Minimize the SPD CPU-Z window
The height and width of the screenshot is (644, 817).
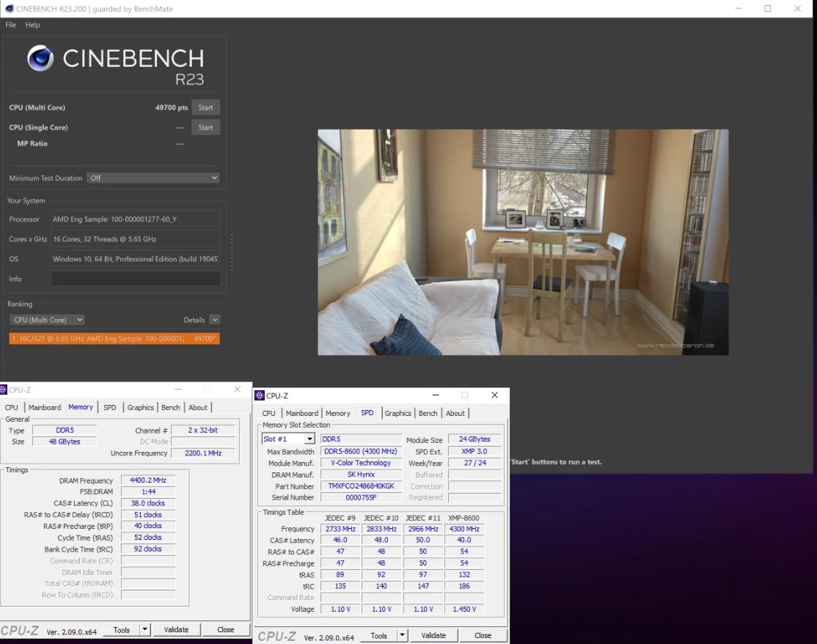436,395
